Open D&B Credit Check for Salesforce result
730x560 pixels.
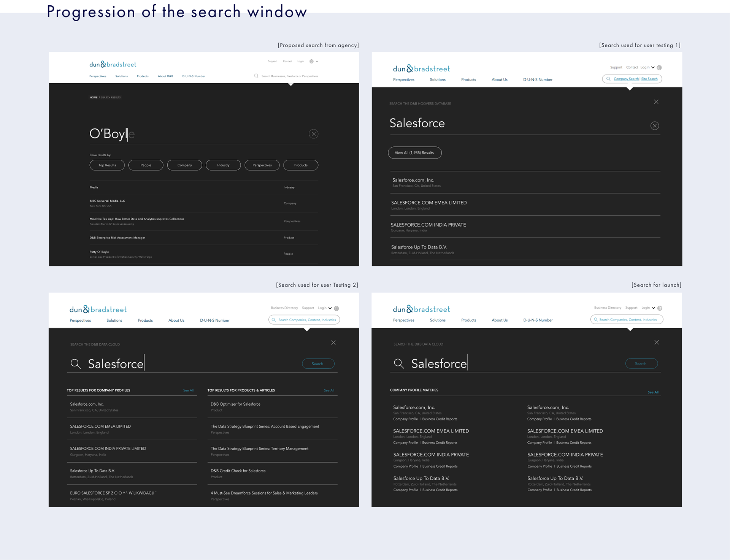[273, 474]
